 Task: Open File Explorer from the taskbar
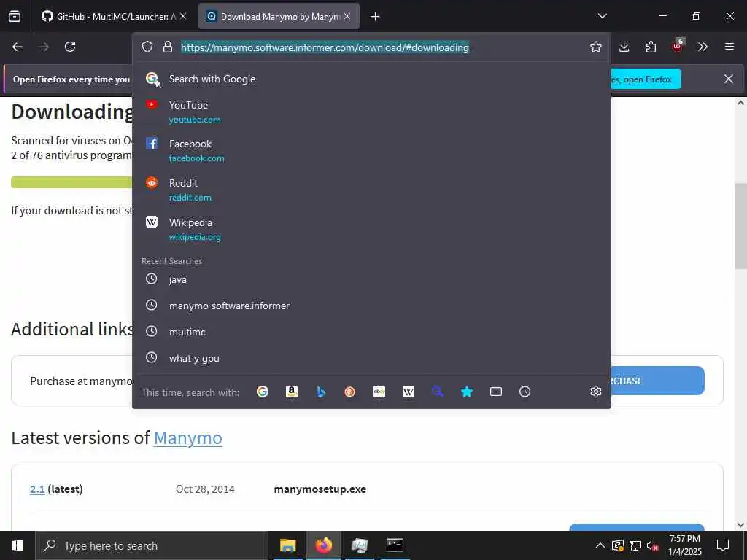tap(287, 545)
